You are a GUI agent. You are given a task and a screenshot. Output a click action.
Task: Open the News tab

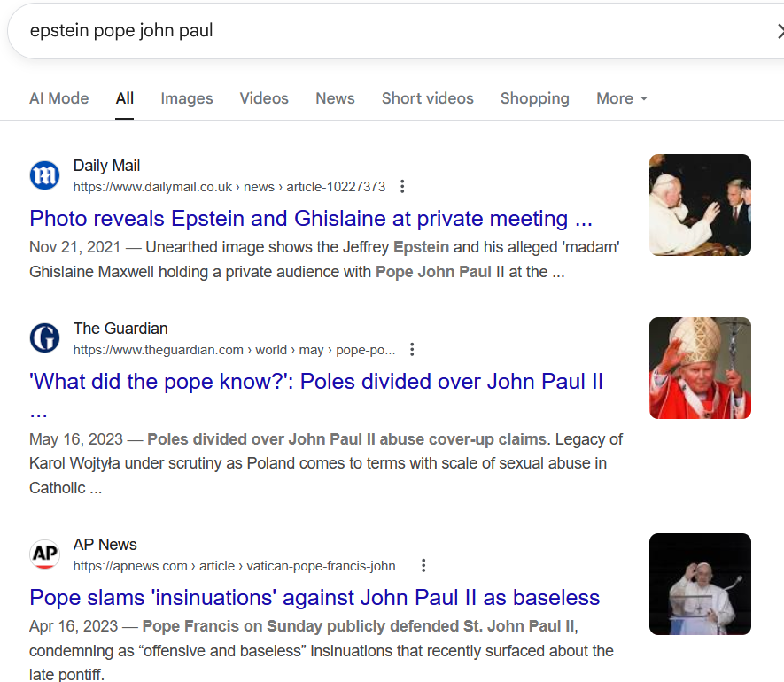pos(335,98)
